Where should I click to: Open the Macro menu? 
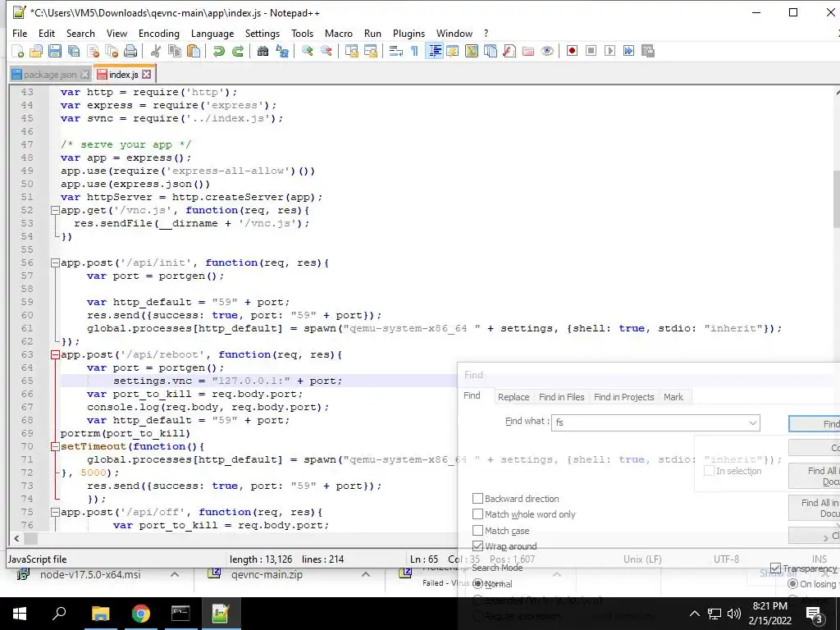(339, 33)
